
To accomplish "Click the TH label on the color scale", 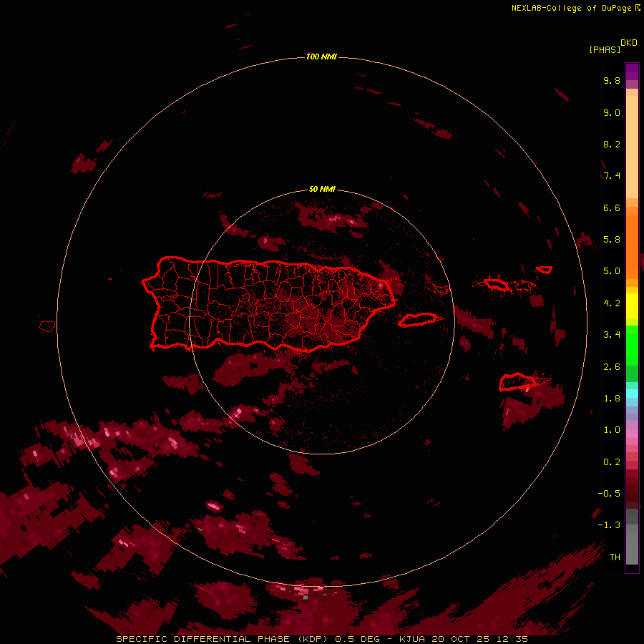I will point(615,557).
